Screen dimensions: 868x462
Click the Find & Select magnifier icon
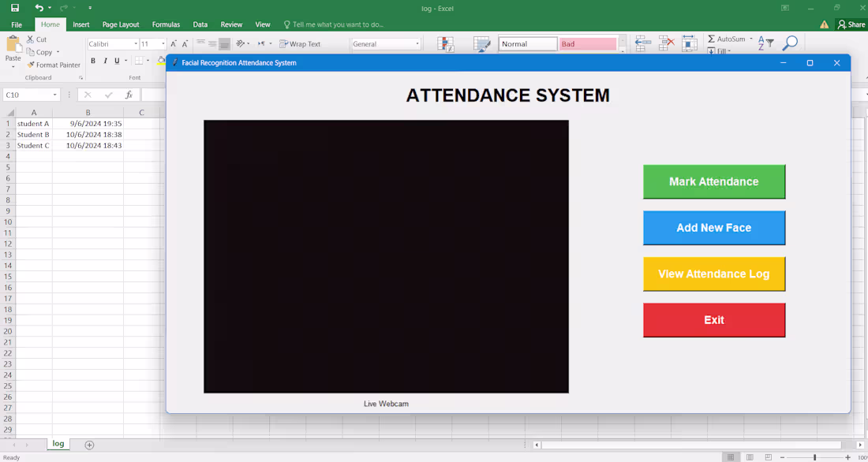(790, 43)
